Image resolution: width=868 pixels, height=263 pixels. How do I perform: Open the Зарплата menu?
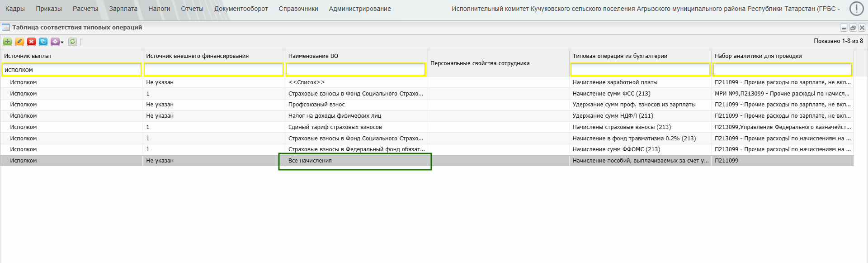123,9
